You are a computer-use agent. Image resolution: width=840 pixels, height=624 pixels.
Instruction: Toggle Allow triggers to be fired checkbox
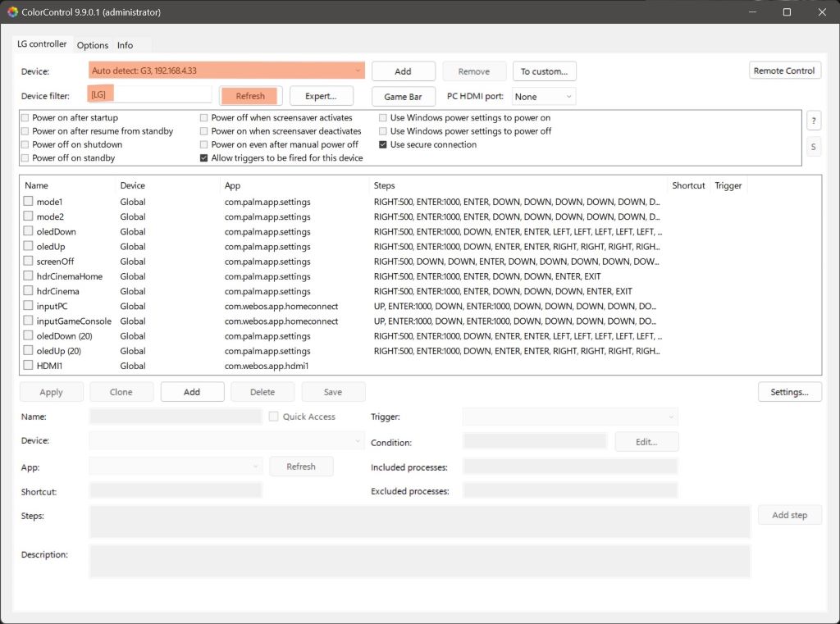pos(204,158)
